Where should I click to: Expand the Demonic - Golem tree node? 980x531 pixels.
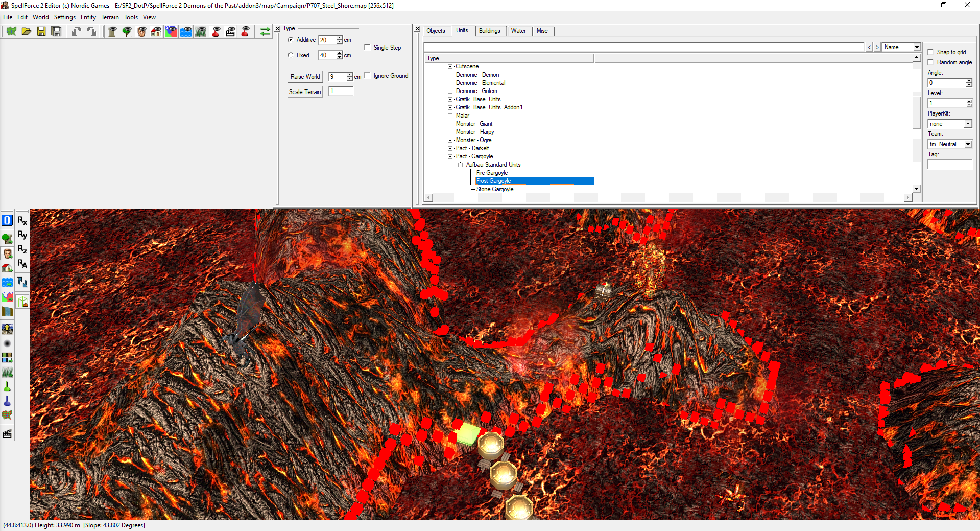[x=450, y=91]
